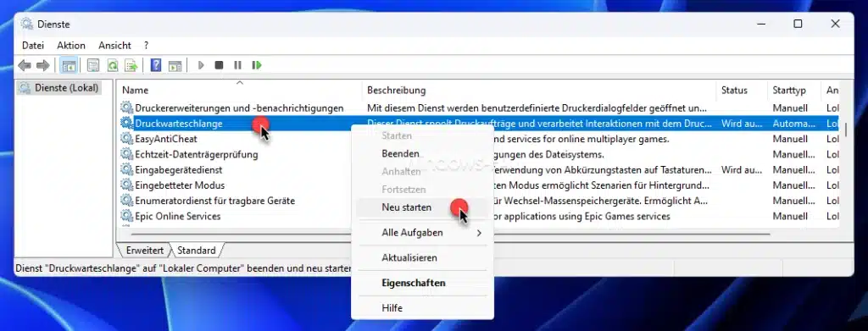Open the Ansicht menu

coord(114,46)
